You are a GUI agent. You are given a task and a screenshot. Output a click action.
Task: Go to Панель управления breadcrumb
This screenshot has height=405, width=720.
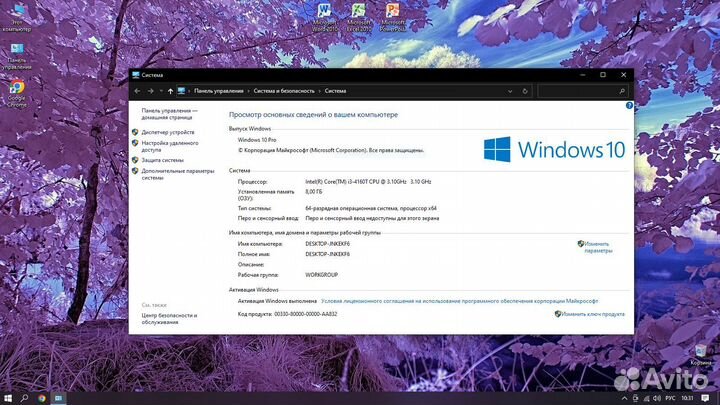pos(219,91)
